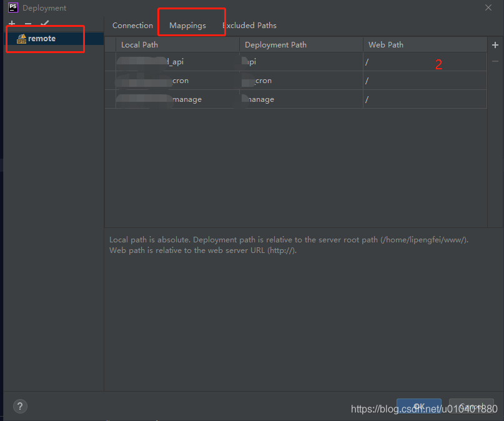Viewport: 504px width, 421px height.
Task: Click the PhpStorm logo in the title bar
Action: 13,7
